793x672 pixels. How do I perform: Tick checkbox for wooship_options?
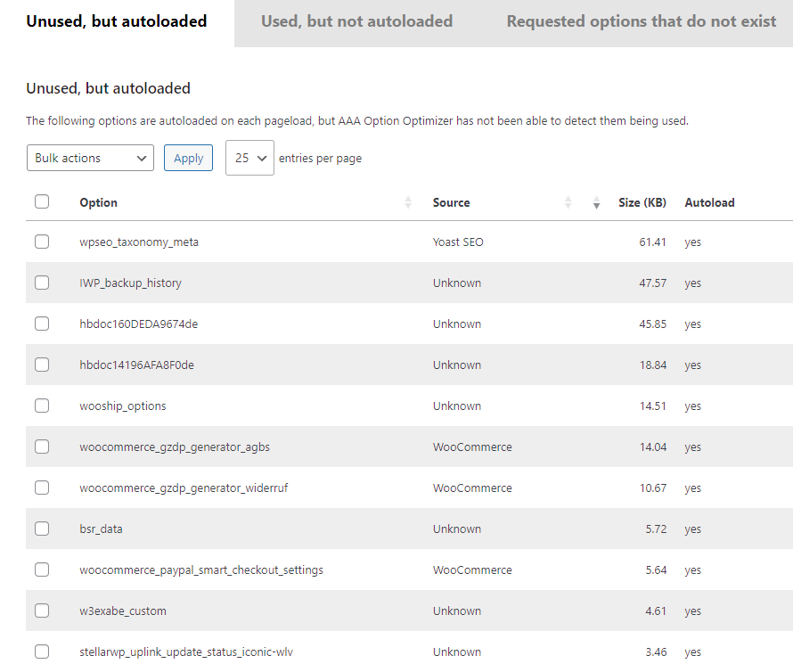[x=42, y=406]
